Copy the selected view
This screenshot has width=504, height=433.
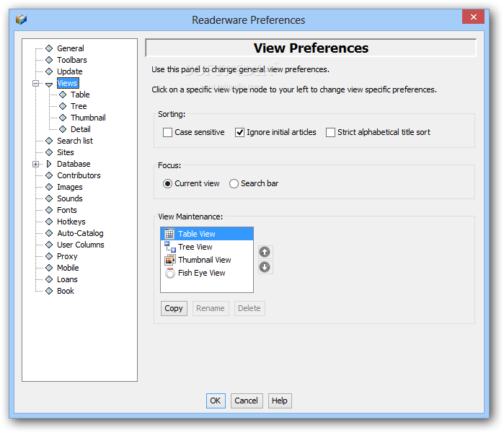tap(174, 308)
